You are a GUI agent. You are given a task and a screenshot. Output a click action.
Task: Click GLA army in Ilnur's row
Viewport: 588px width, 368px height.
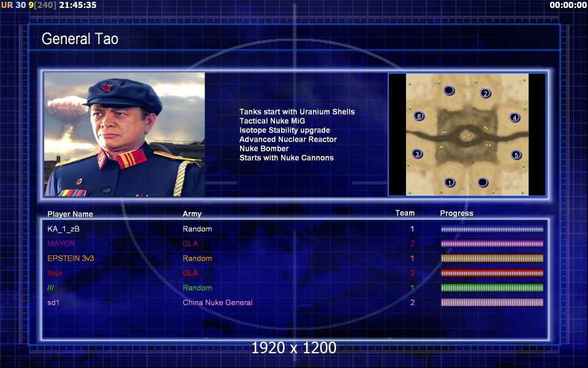pos(190,273)
